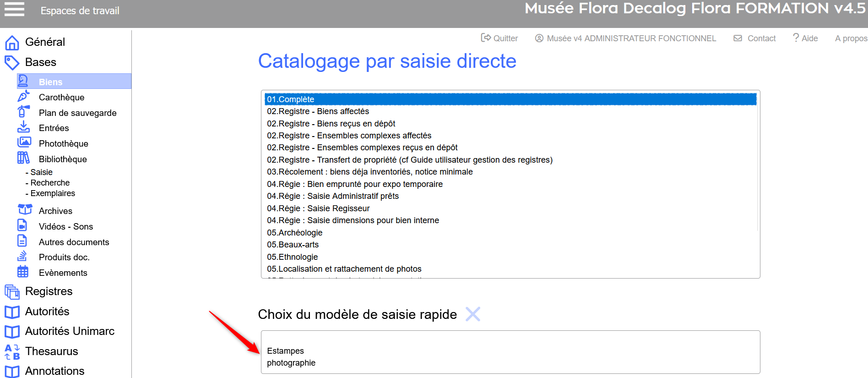Open Espaces de travail menu
The image size is (868, 378).
coord(80,11)
